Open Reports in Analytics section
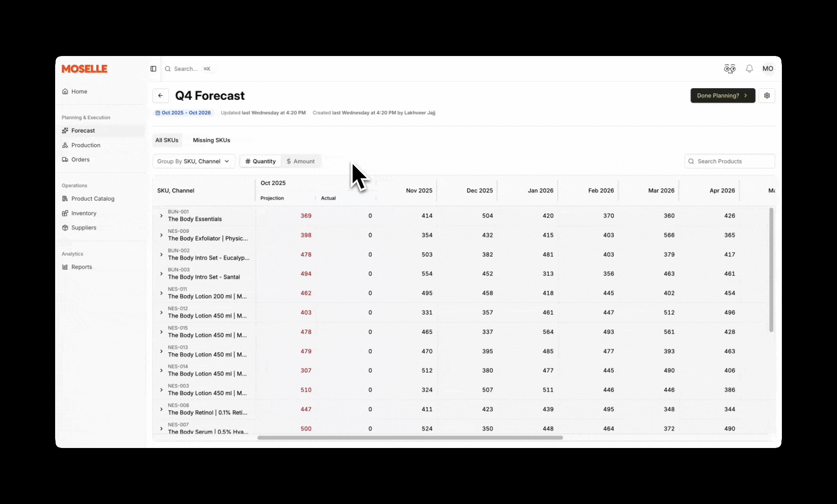The image size is (837, 504). 81,267
